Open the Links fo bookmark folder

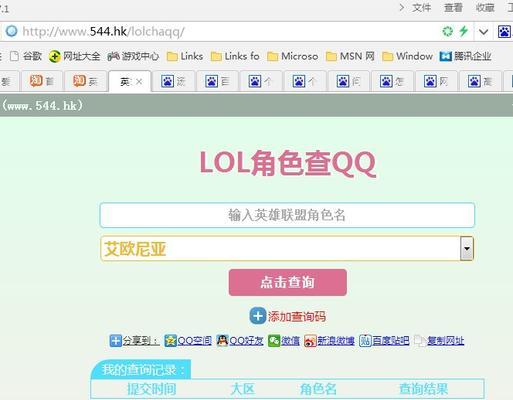[x=235, y=56]
